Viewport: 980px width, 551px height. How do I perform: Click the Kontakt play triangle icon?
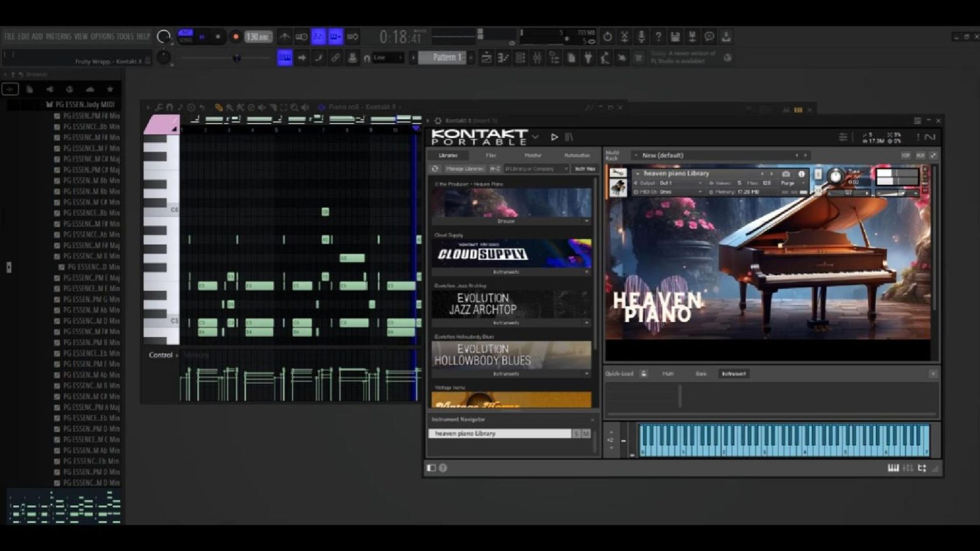(x=554, y=136)
